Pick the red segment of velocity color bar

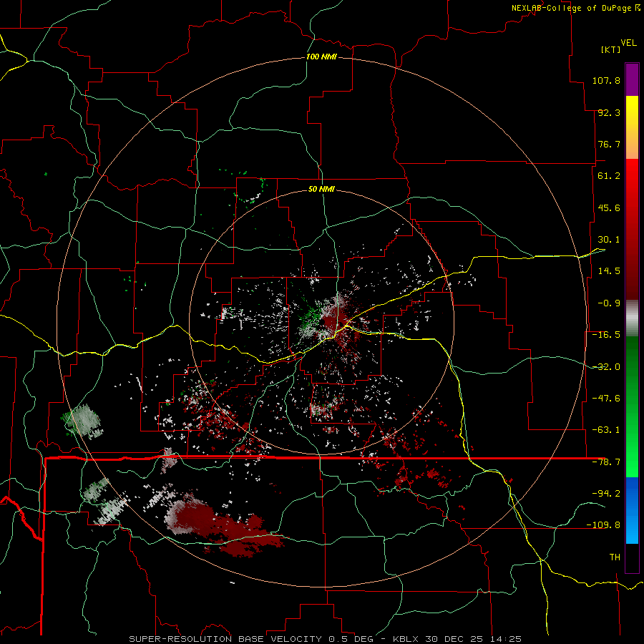tap(632, 229)
